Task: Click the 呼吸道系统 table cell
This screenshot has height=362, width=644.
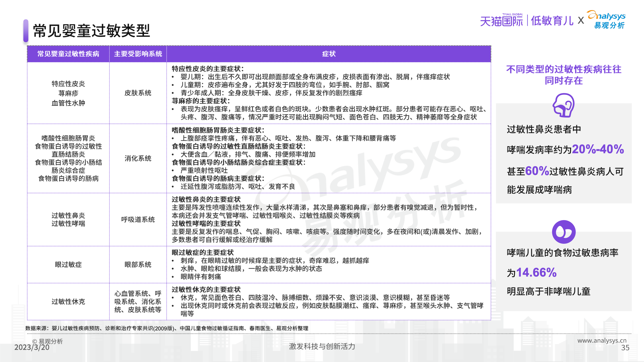Action: pyautogui.click(x=138, y=219)
